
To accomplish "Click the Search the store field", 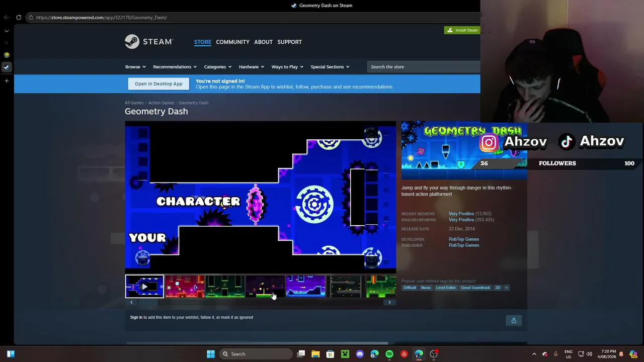I will click(x=424, y=67).
